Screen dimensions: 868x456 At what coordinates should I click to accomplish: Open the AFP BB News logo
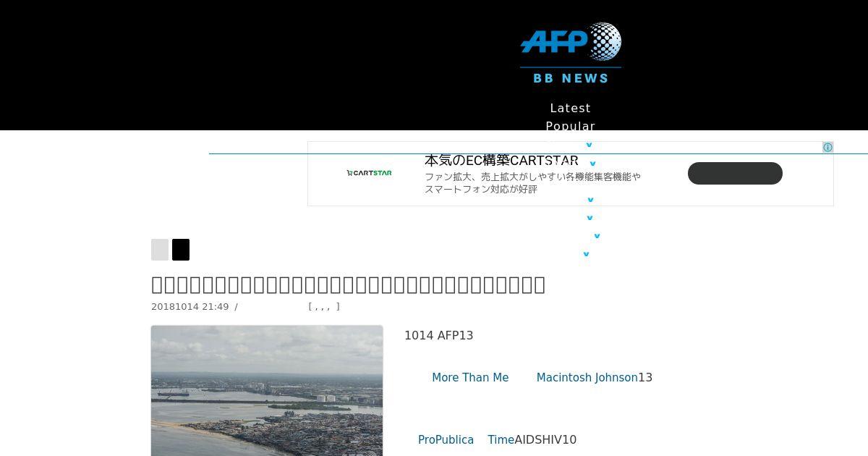click(x=571, y=53)
